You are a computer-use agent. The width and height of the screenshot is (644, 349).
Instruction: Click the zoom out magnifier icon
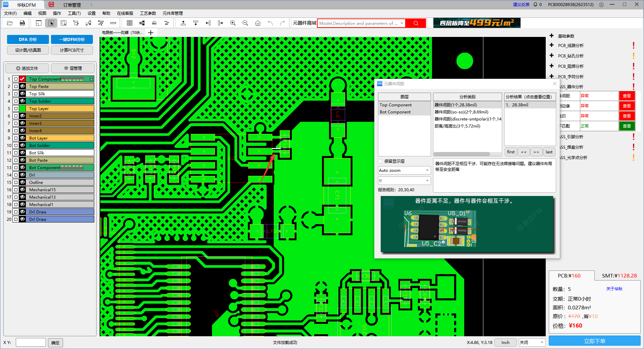245,23
